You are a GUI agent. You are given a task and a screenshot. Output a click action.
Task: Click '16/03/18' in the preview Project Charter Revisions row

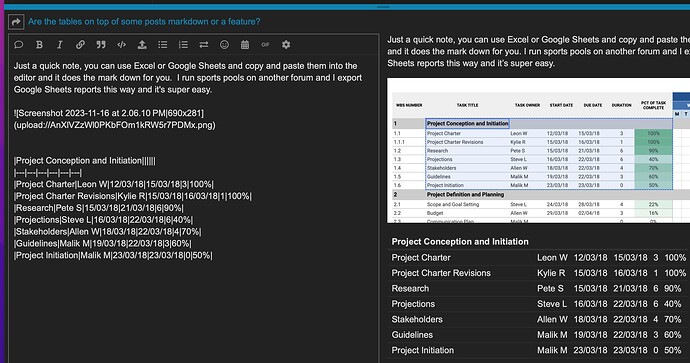coord(631,273)
